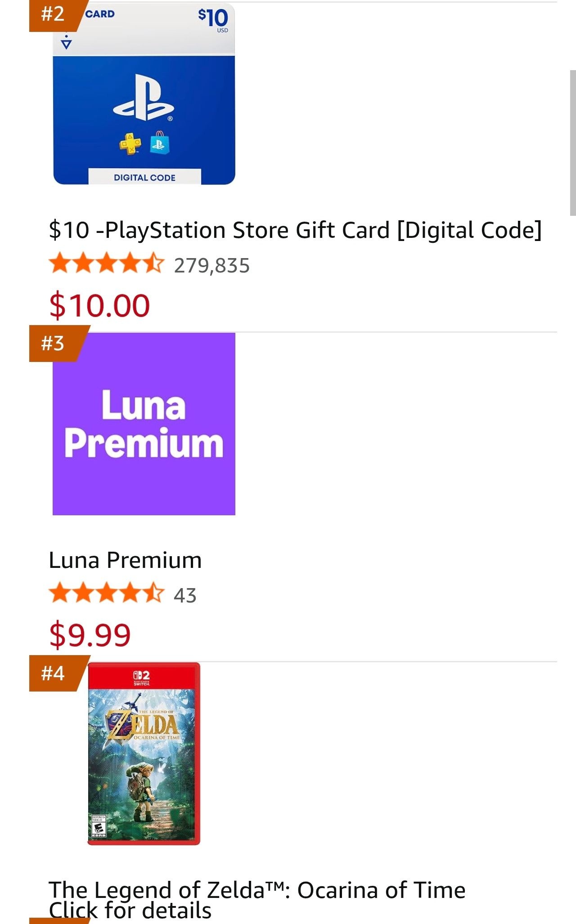
Task: Tap the PlayStation logo on the card
Action: [x=144, y=98]
